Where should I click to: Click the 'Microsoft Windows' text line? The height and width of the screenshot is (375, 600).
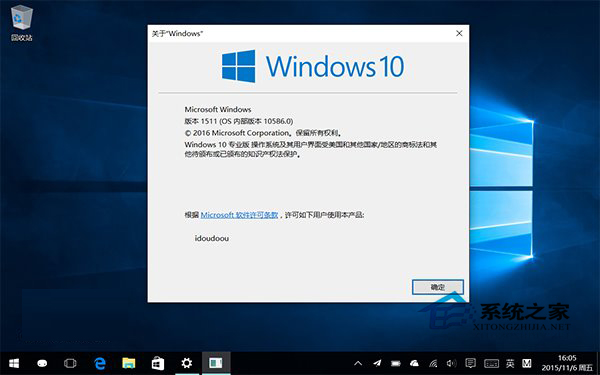click(218, 109)
